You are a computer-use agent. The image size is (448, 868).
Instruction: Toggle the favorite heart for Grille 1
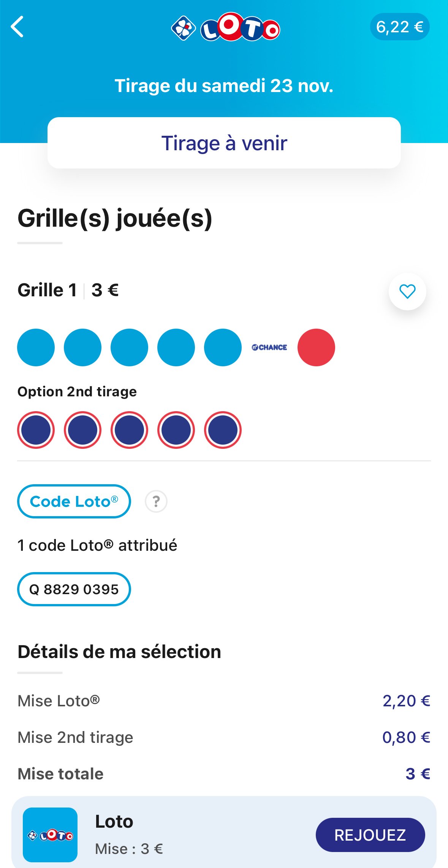407,291
